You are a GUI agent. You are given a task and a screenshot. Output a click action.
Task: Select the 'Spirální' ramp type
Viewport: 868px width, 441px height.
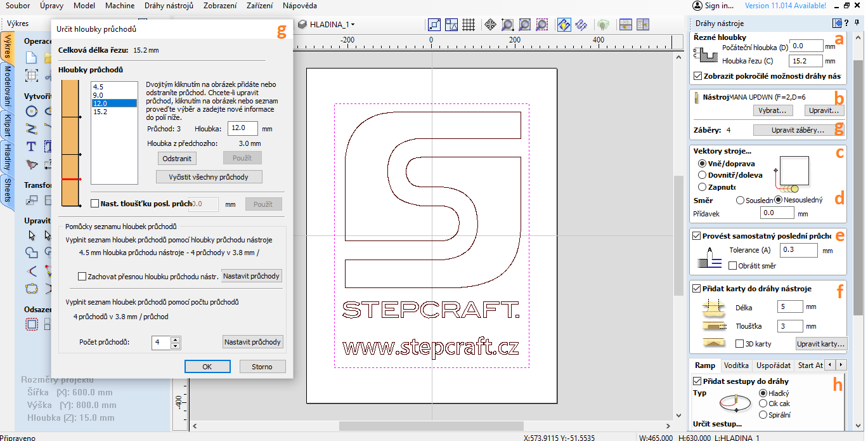click(x=763, y=415)
